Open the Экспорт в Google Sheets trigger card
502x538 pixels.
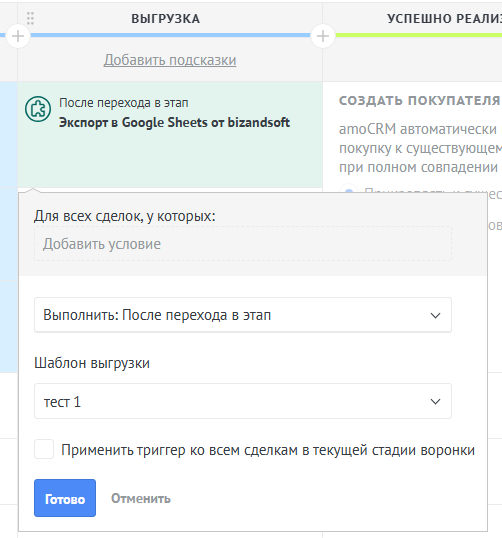(170, 134)
